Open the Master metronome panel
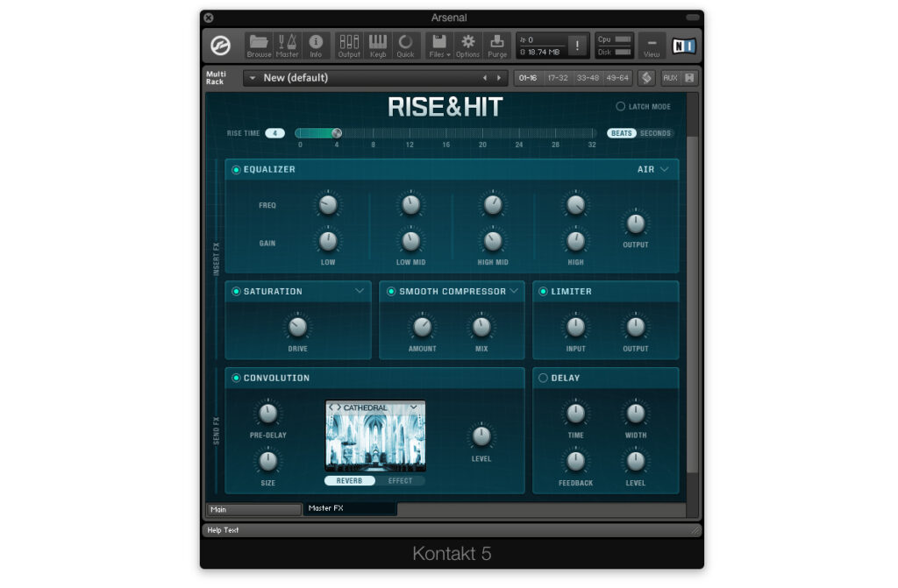This screenshot has height=588, width=898. coord(287,46)
